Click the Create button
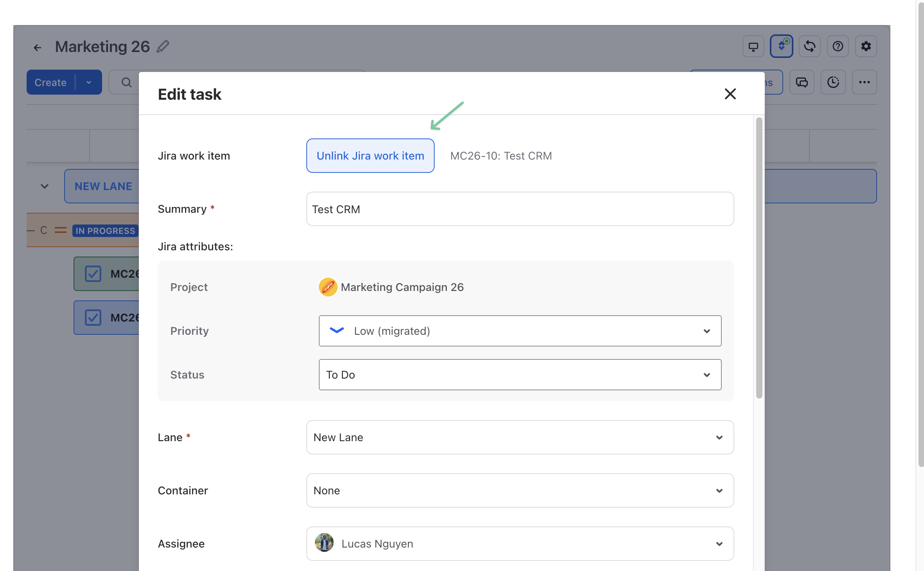924x571 pixels. click(50, 82)
